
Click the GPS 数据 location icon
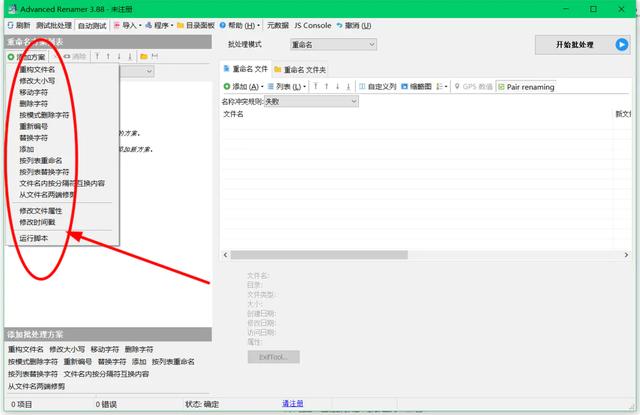click(457, 87)
